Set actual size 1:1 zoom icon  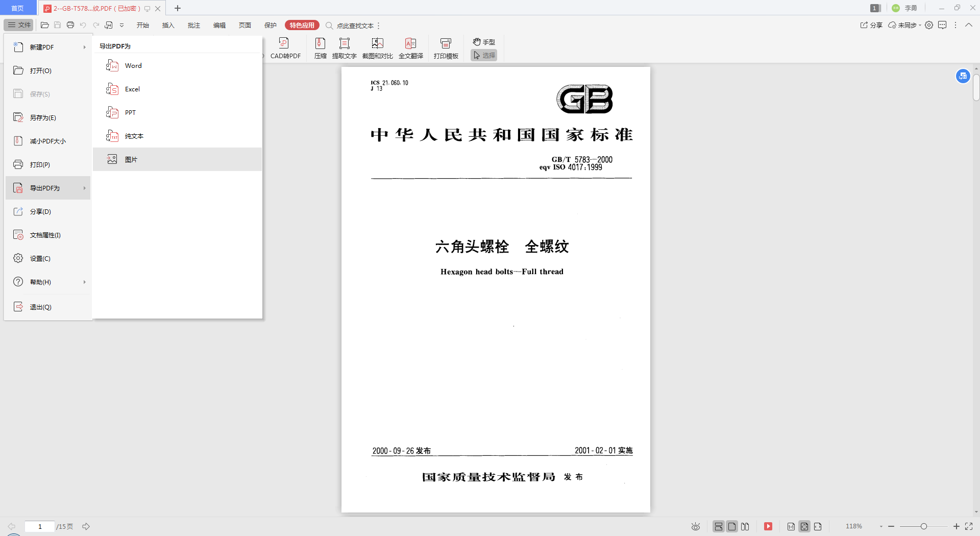click(x=791, y=526)
